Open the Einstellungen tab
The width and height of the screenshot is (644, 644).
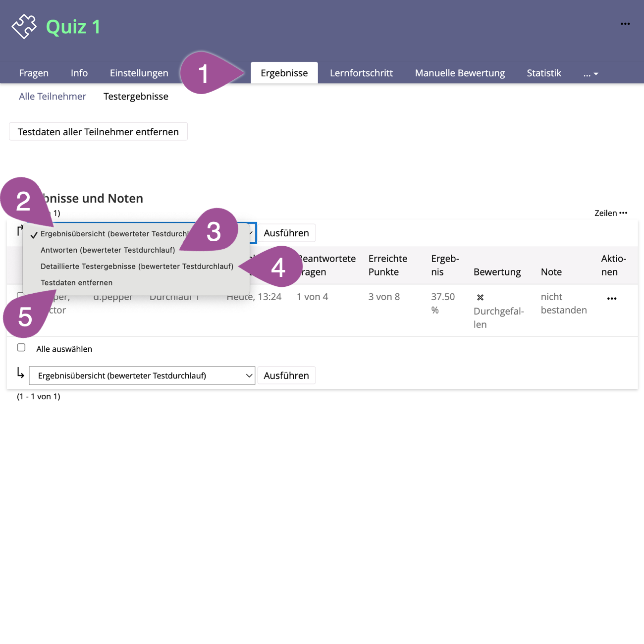(x=139, y=73)
